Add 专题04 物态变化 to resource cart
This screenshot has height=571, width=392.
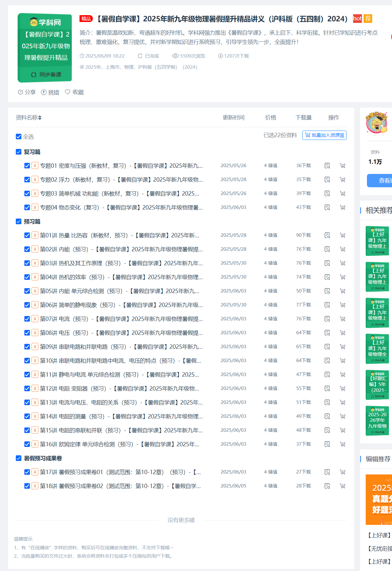(x=342, y=207)
